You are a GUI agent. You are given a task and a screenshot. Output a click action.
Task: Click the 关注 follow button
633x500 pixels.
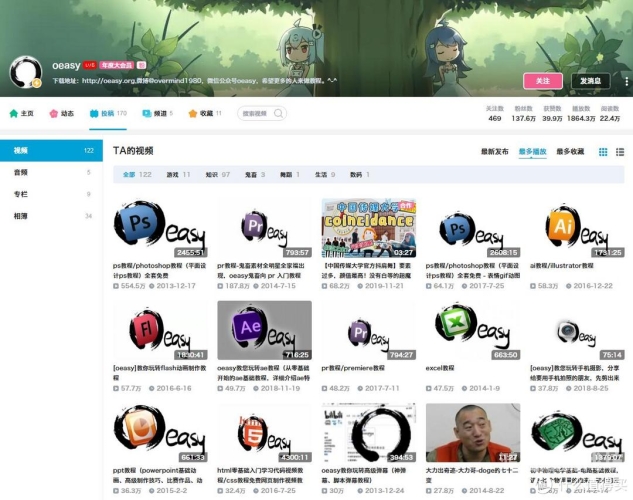tap(543, 81)
